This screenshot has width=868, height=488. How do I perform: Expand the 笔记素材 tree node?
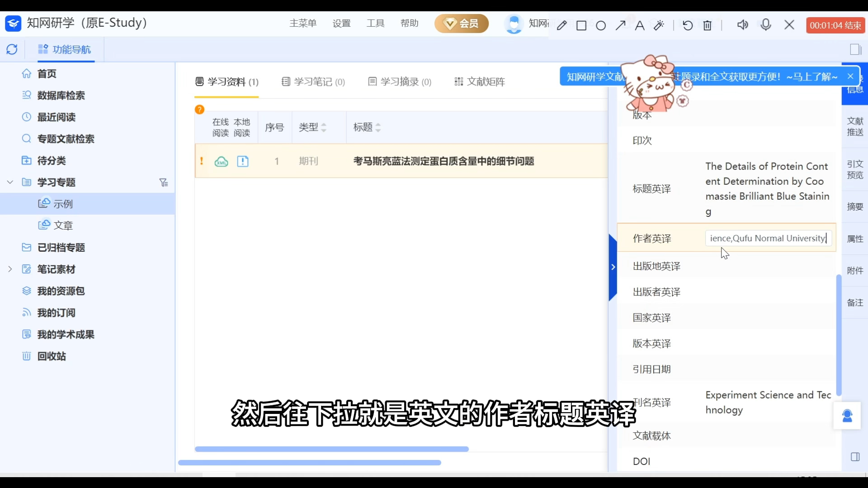pyautogui.click(x=10, y=269)
